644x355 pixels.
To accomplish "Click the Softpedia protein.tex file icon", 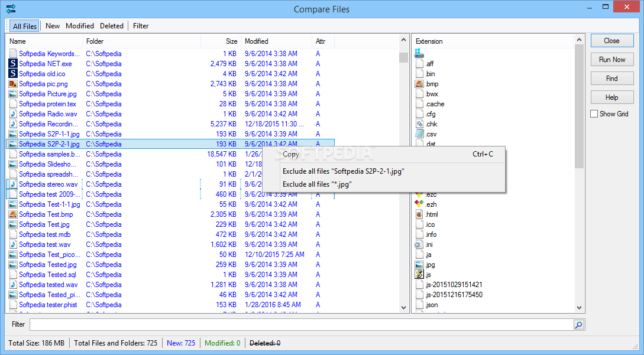I will 13,104.
